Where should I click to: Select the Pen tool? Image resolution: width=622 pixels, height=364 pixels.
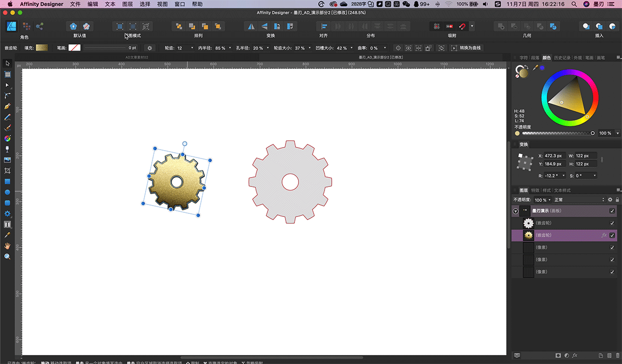tap(7, 106)
